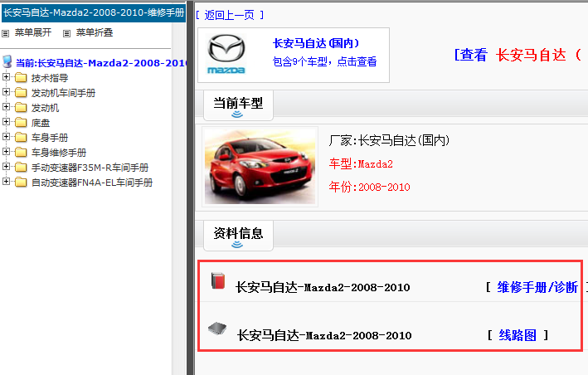Click the blue wave icon under 资料信息

click(x=237, y=245)
